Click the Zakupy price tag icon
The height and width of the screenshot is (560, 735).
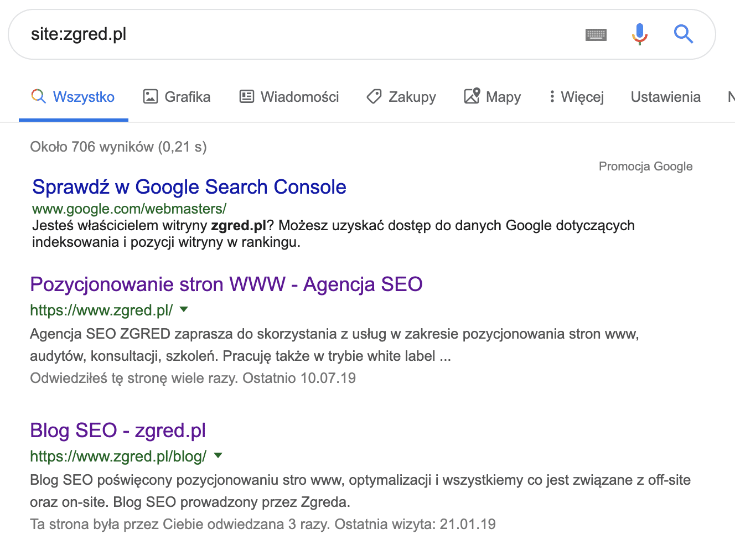[374, 97]
